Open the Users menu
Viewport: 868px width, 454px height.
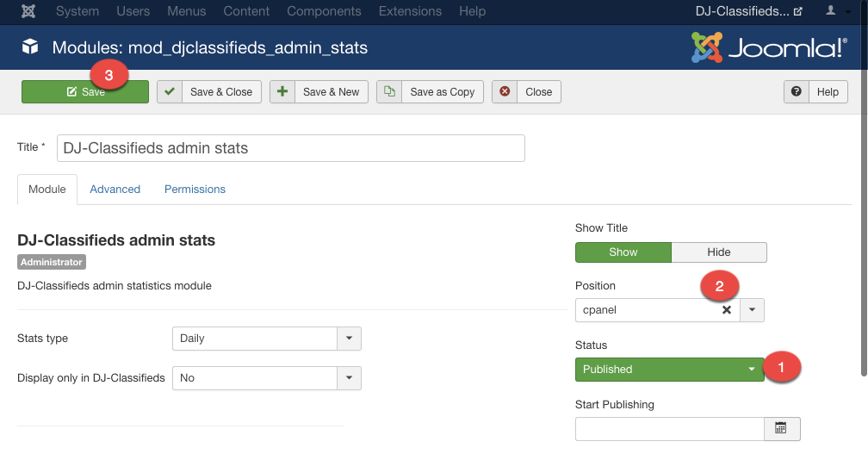[x=133, y=11]
